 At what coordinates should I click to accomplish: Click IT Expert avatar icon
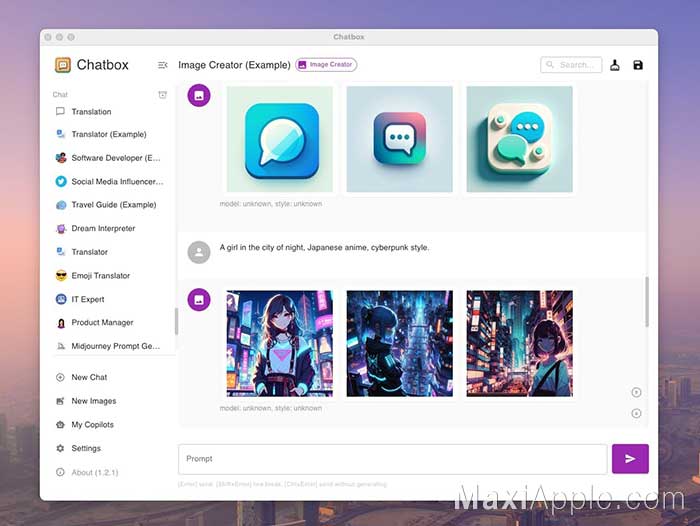point(61,299)
